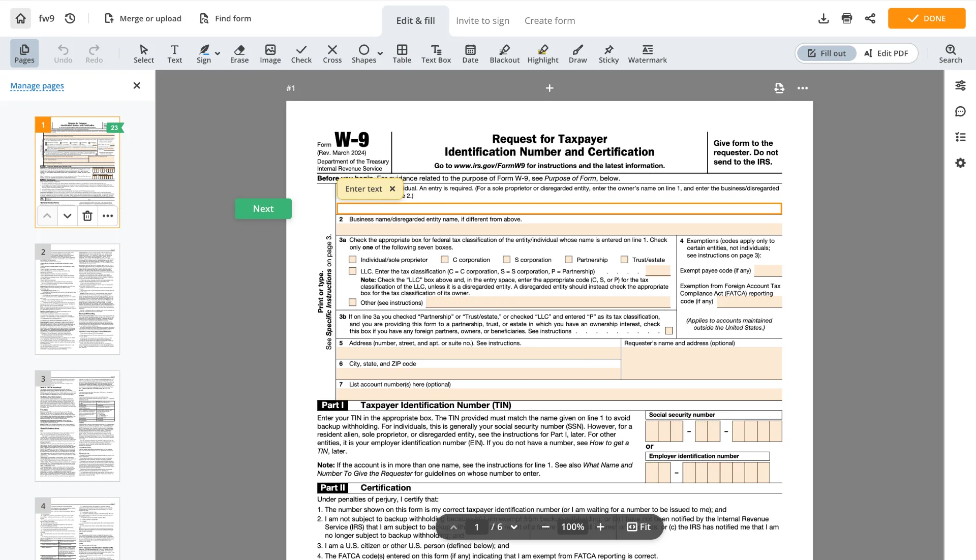Share the document
Viewport: 976px width, 560px height.
point(870,18)
